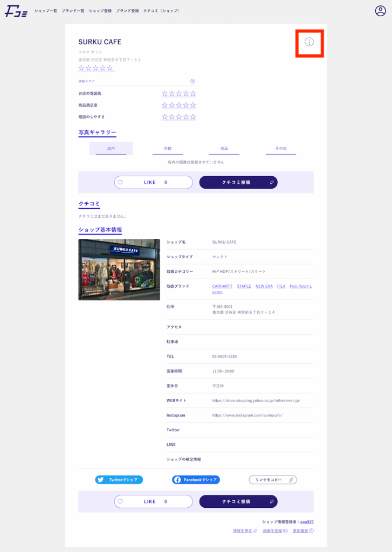Share via the Facebookでシェア button
392x552 pixels.
[x=196, y=480]
